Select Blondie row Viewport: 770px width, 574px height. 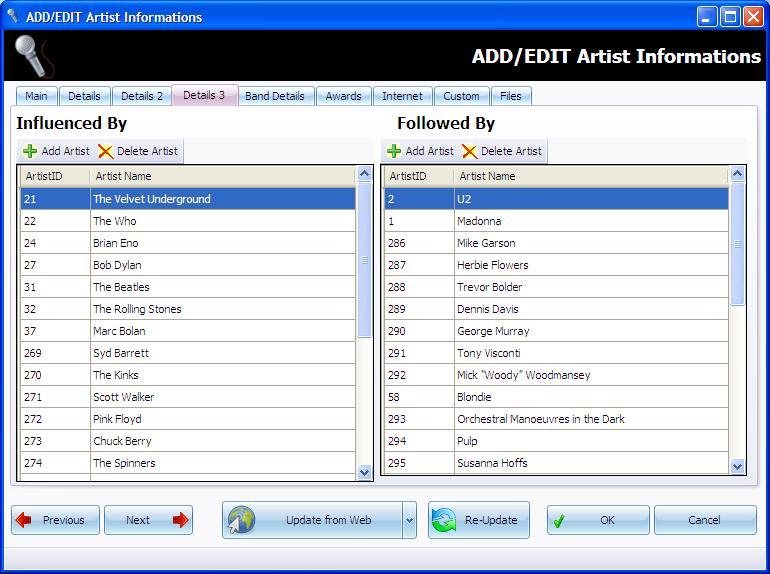click(x=556, y=397)
